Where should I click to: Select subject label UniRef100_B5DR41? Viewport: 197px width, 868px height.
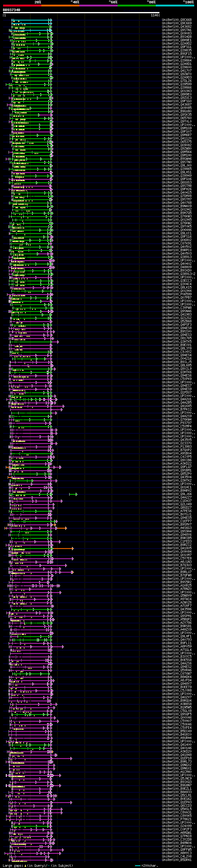177,860
